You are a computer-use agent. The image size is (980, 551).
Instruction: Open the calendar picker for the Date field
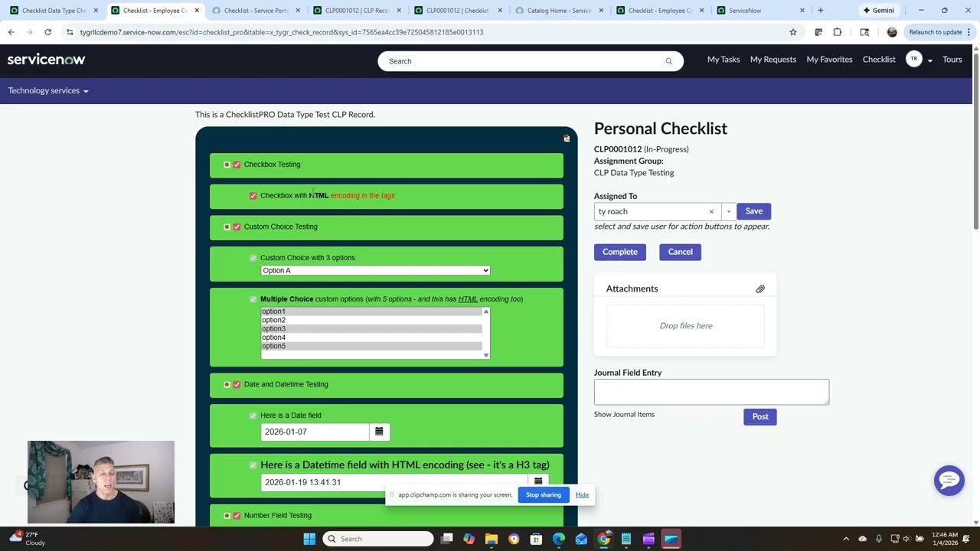[378, 431]
